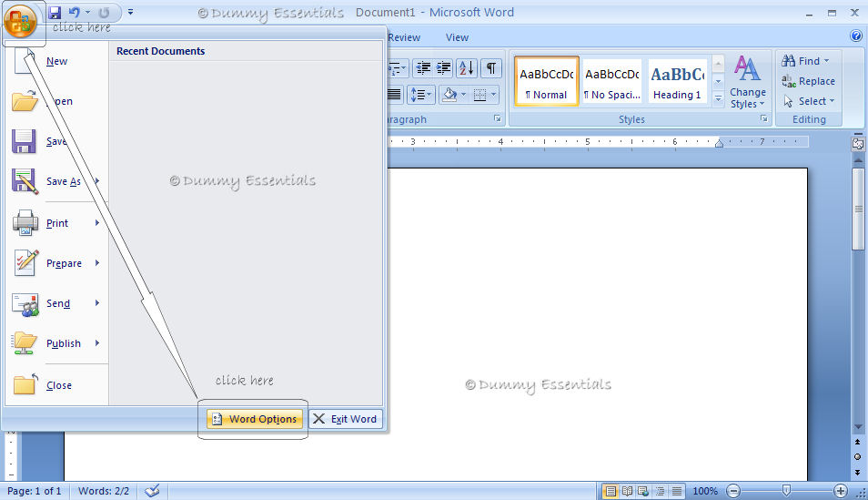Click the Redo icon in Quick Access Toolbar

pos(104,12)
